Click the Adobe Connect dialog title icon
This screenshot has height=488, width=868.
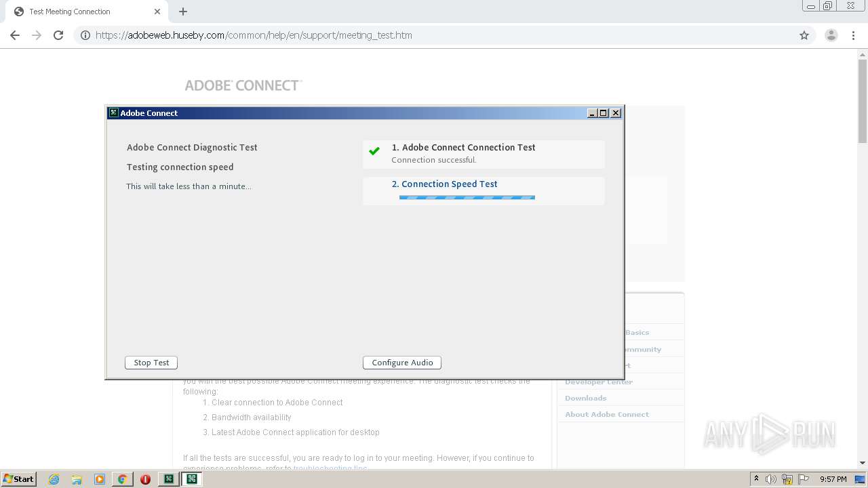pyautogui.click(x=114, y=113)
